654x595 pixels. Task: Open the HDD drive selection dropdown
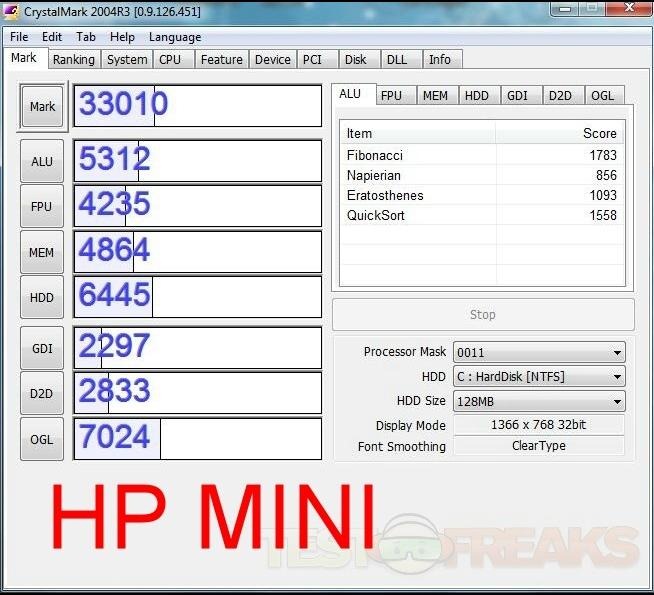click(x=539, y=377)
